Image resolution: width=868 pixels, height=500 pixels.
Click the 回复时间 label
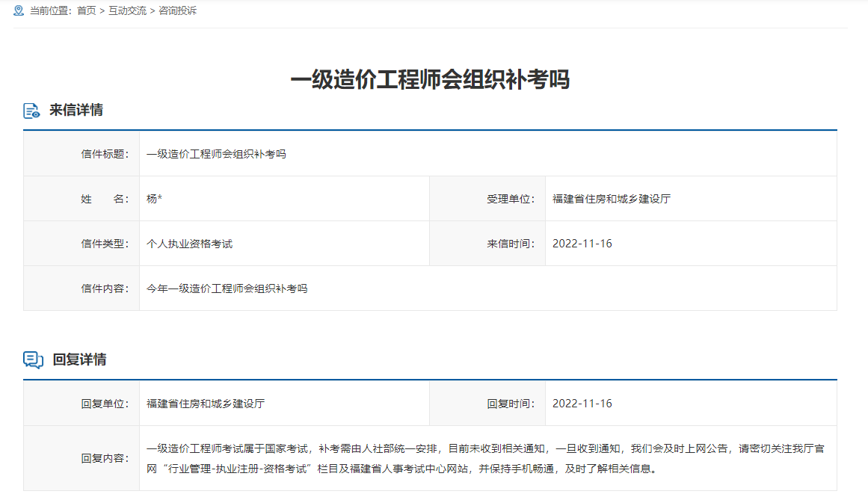click(x=511, y=403)
